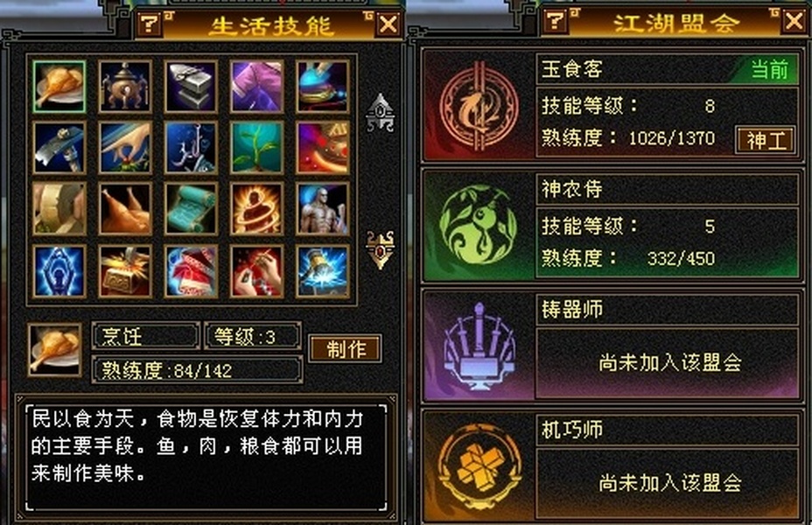Click the up arrow to page skills up

point(381,112)
